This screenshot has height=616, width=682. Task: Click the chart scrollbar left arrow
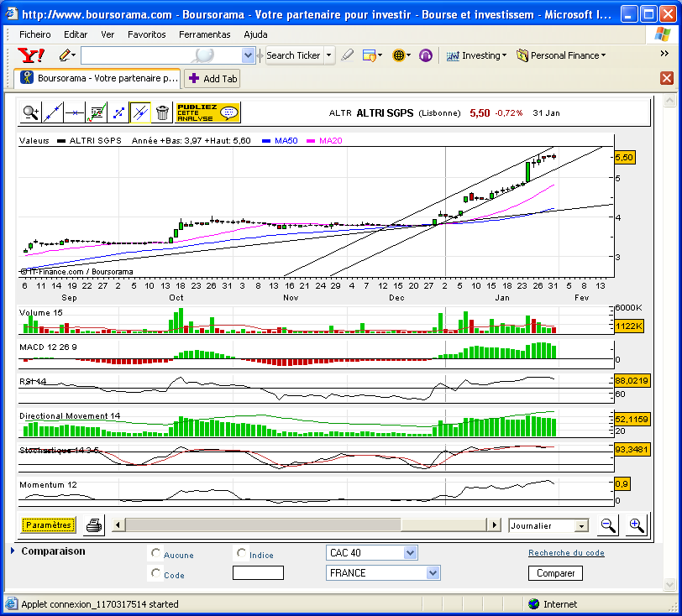118,525
